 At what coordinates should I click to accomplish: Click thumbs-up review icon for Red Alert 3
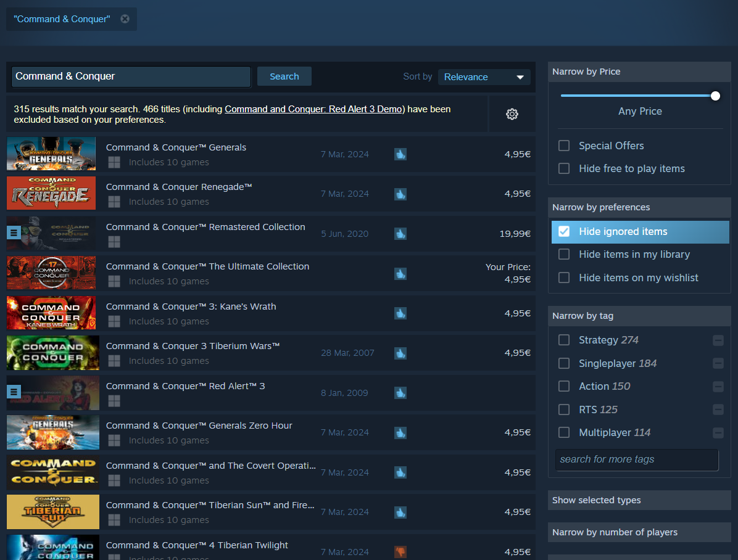(400, 393)
